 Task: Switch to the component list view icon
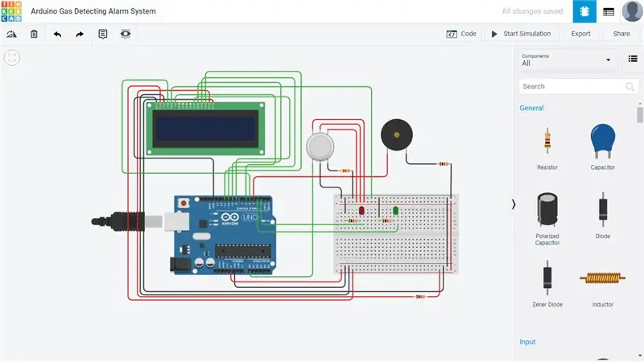point(633,59)
